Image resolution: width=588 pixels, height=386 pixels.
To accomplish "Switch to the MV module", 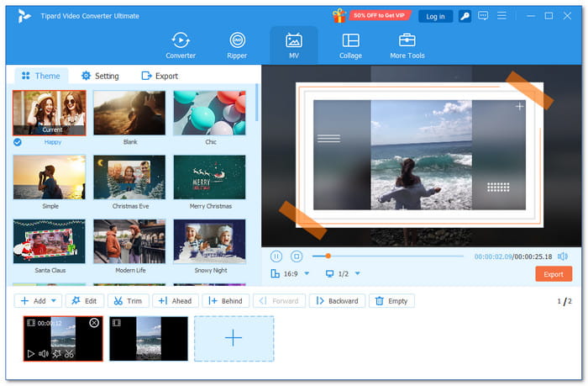I will click(x=294, y=45).
